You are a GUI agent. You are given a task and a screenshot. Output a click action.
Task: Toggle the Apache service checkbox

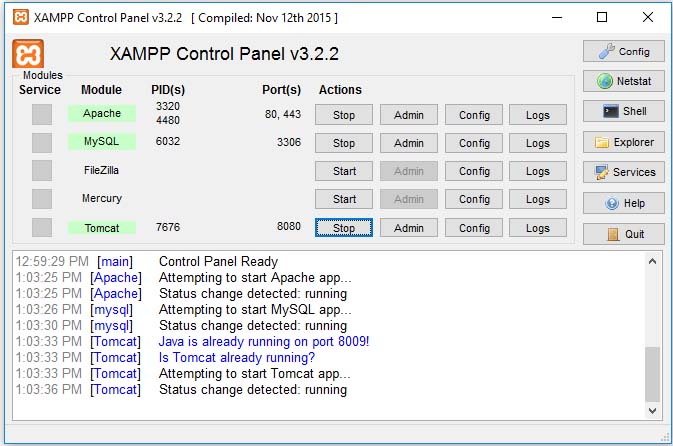point(42,115)
